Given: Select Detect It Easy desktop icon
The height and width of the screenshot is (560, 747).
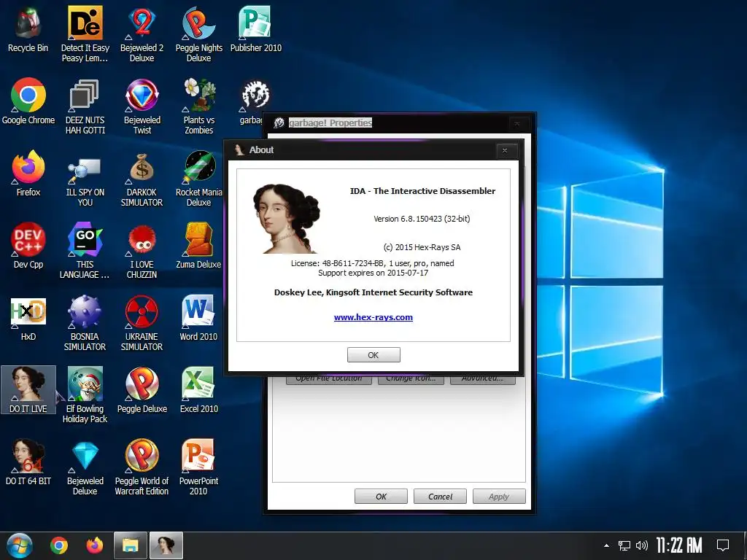Looking at the screenshot, I should [x=85, y=34].
